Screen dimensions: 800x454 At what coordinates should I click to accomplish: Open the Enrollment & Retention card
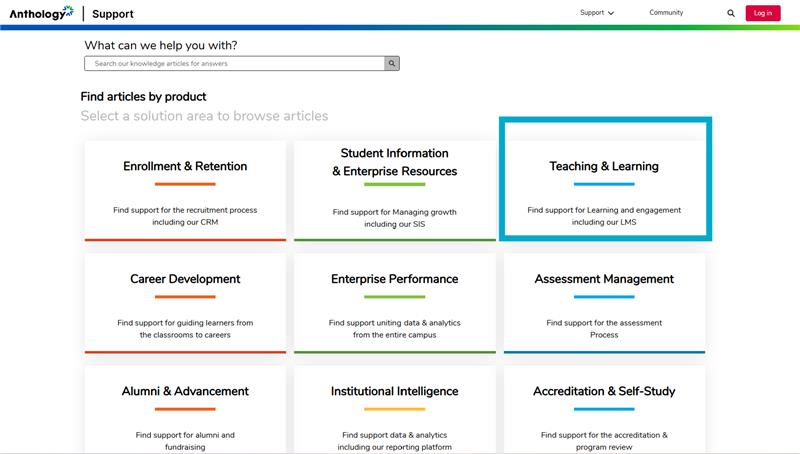coord(185,190)
